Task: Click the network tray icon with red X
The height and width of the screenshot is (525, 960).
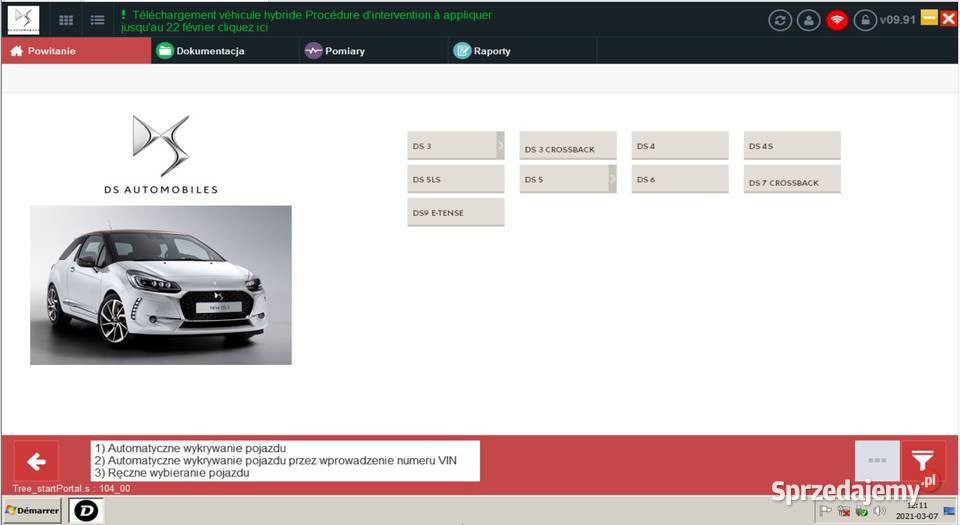Action: 844,510
